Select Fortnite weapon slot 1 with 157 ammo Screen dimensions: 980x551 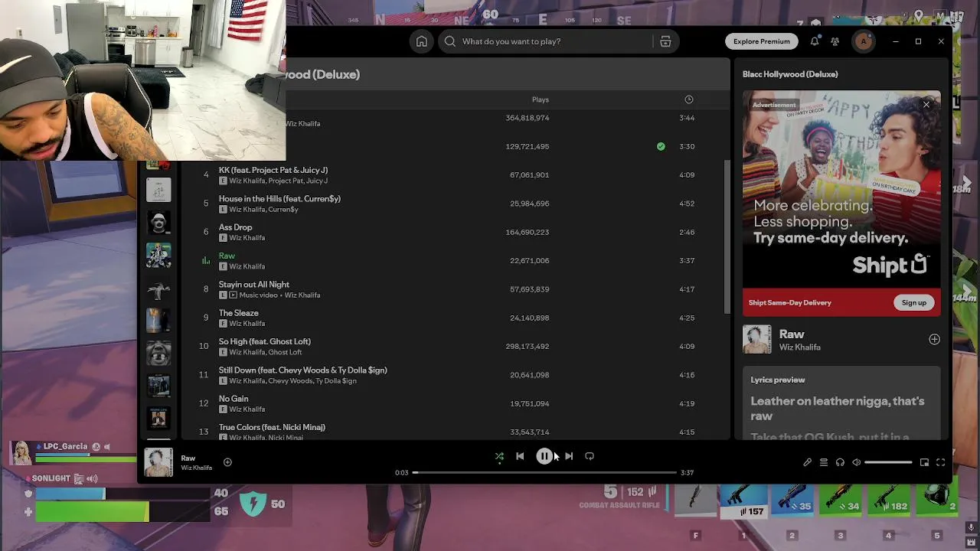(743, 501)
